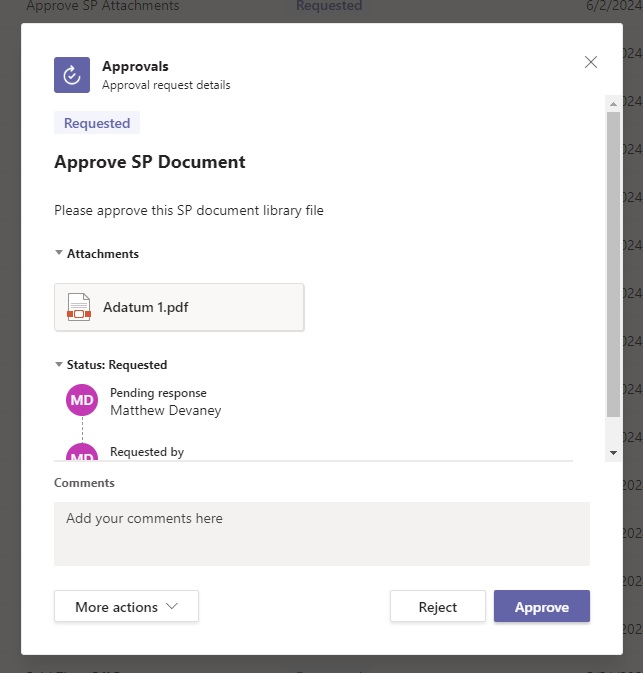Click the Matthew Devaney approver name

pyautogui.click(x=166, y=410)
